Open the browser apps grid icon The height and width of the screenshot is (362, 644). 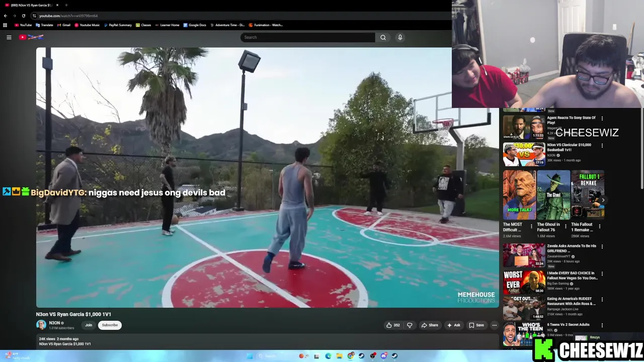pos(5,25)
